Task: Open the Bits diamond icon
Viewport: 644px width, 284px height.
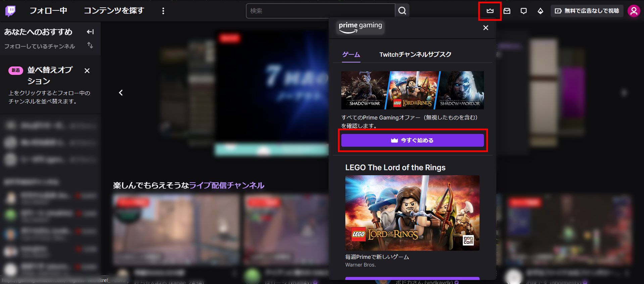Action: point(540,11)
